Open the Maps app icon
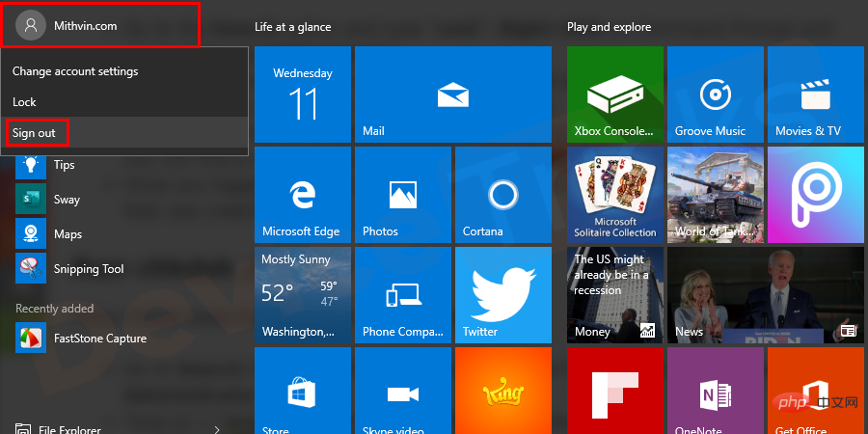Screen dimensions: 868x434 point(31,233)
